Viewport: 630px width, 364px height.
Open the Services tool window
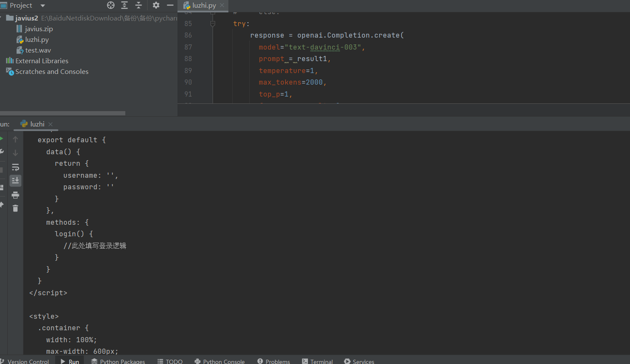(359, 361)
